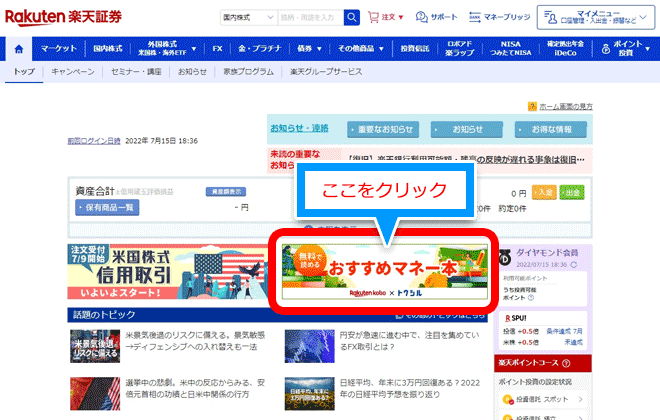The image size is (660, 420).
Task: Go to home via house icon
Action: (19, 49)
